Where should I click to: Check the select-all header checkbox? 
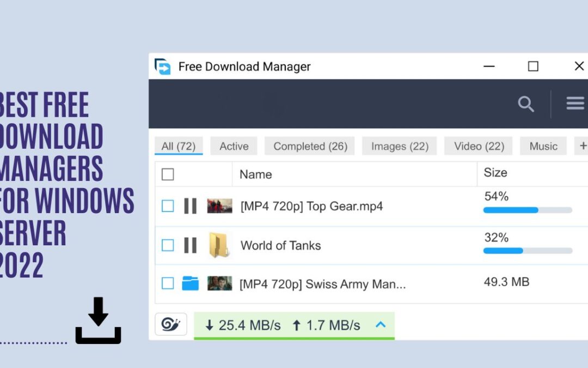click(168, 174)
